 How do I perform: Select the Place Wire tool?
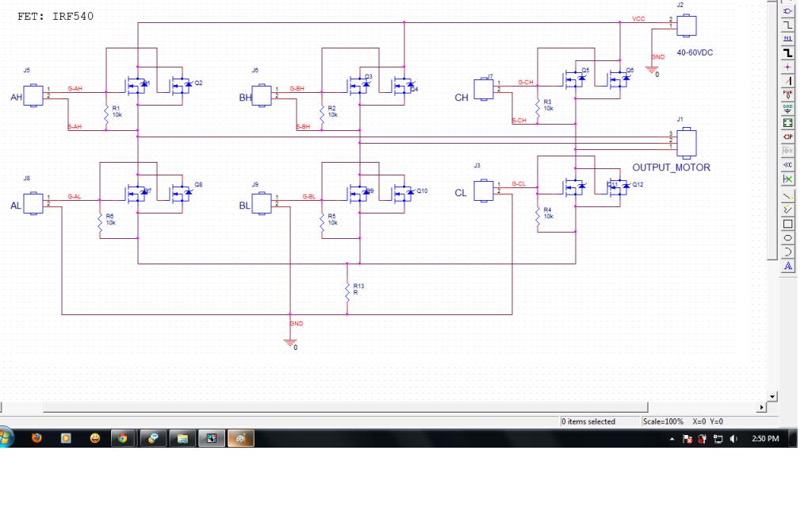point(787,25)
